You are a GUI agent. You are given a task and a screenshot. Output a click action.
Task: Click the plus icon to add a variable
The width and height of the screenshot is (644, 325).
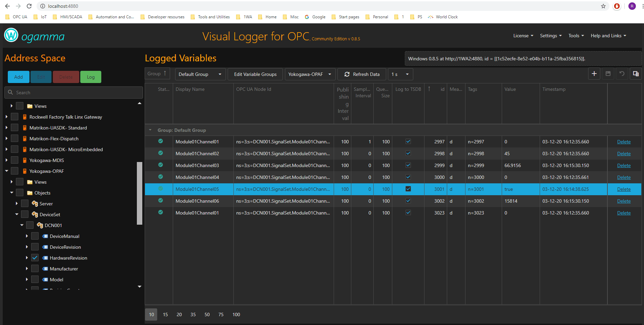coord(594,74)
